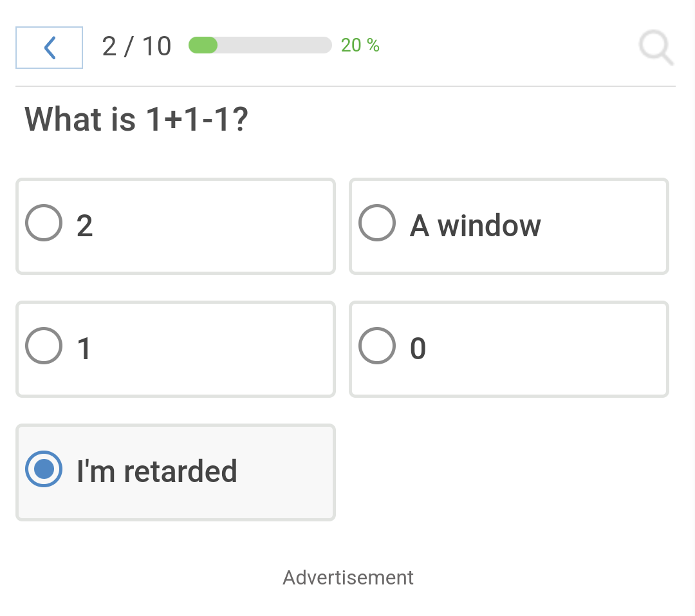The width and height of the screenshot is (695, 616).
Task: Click the "1" answer label text
Action: [x=84, y=349]
